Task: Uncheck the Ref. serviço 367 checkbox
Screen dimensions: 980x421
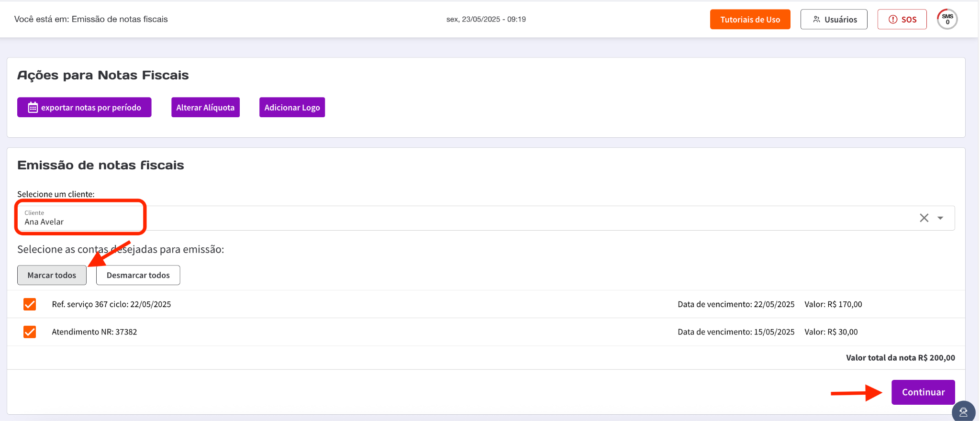Action: [x=30, y=304]
